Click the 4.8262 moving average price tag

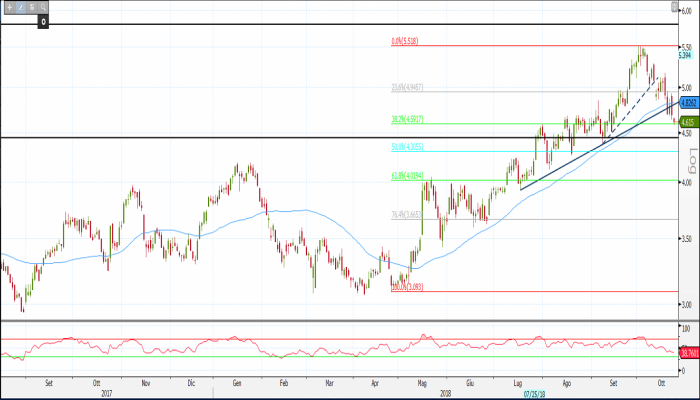coord(688,103)
